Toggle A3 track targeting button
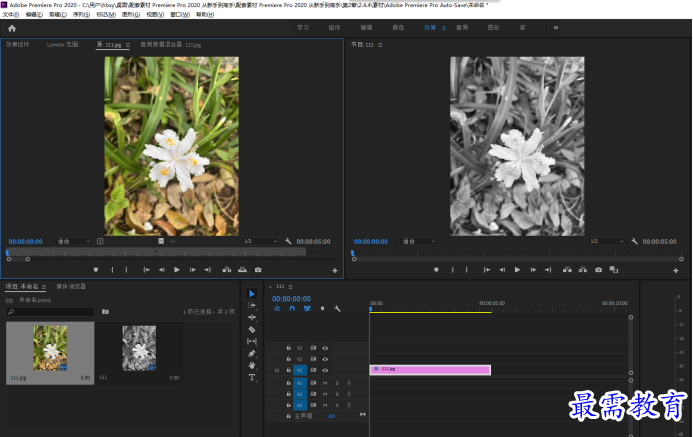693x437 pixels. click(x=300, y=405)
